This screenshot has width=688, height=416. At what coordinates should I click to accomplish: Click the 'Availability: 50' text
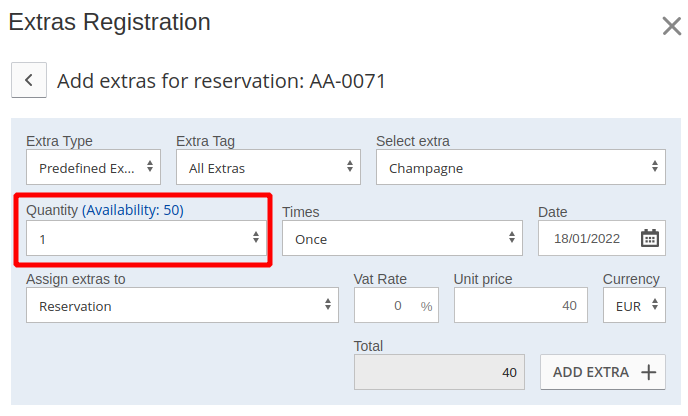click(133, 210)
